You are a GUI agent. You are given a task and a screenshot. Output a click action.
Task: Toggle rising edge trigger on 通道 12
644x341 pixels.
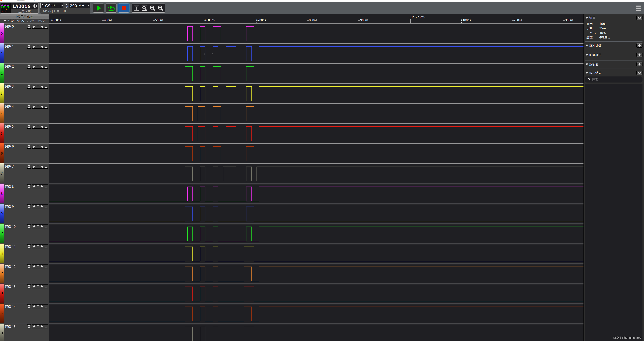coord(34,267)
